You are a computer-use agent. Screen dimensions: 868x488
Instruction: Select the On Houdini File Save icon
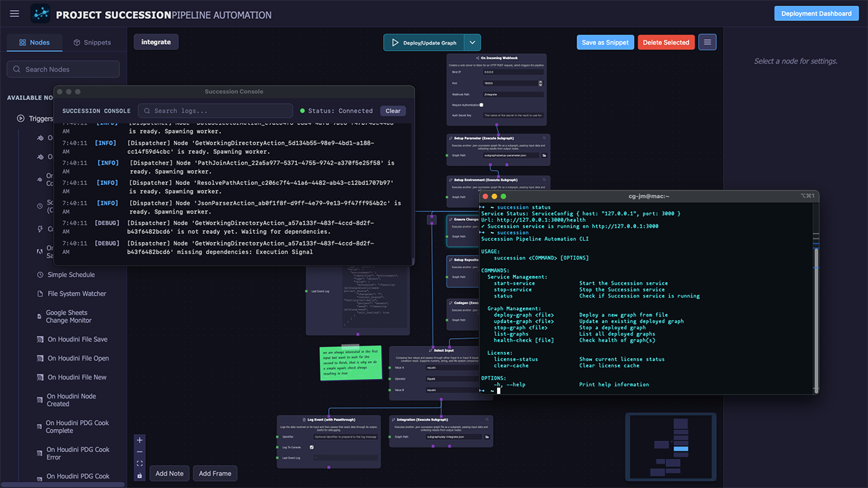[39, 339]
